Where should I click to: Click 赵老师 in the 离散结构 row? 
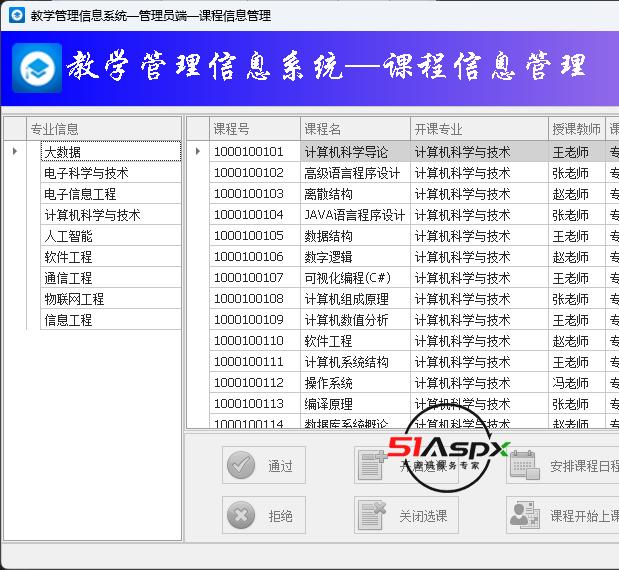click(x=576, y=194)
